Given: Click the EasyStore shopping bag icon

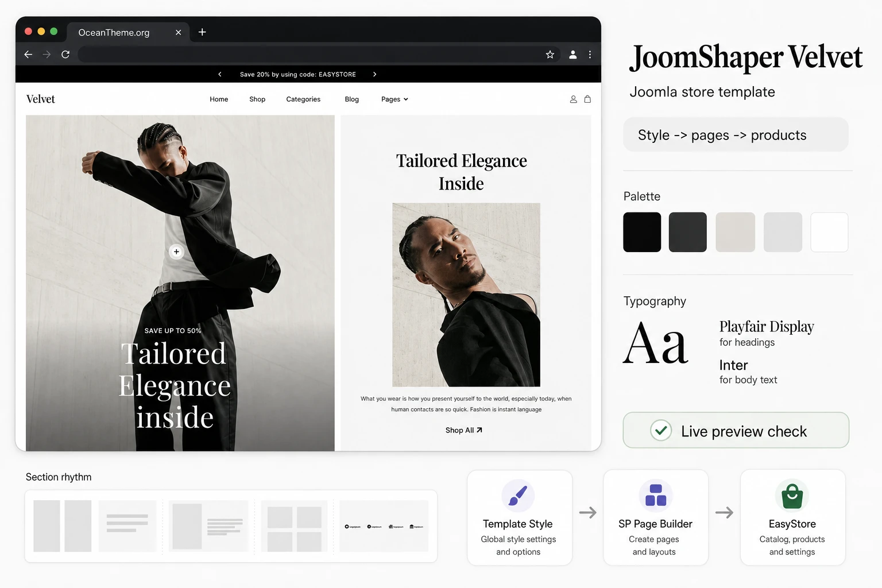Looking at the screenshot, I should 792,496.
